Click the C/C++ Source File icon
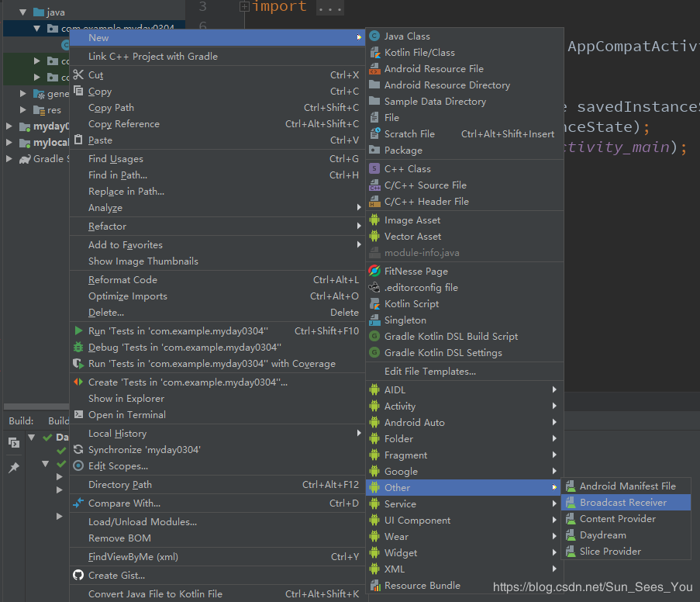700x602 pixels. tap(374, 185)
